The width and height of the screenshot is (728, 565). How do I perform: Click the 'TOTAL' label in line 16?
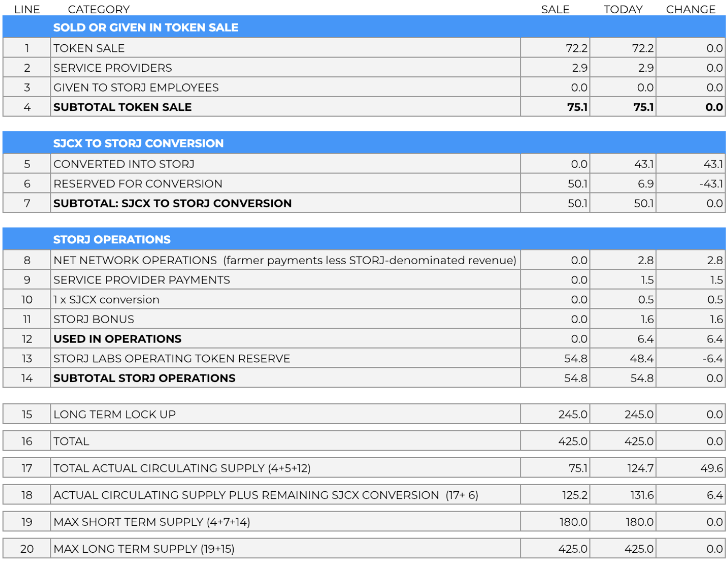point(71,441)
